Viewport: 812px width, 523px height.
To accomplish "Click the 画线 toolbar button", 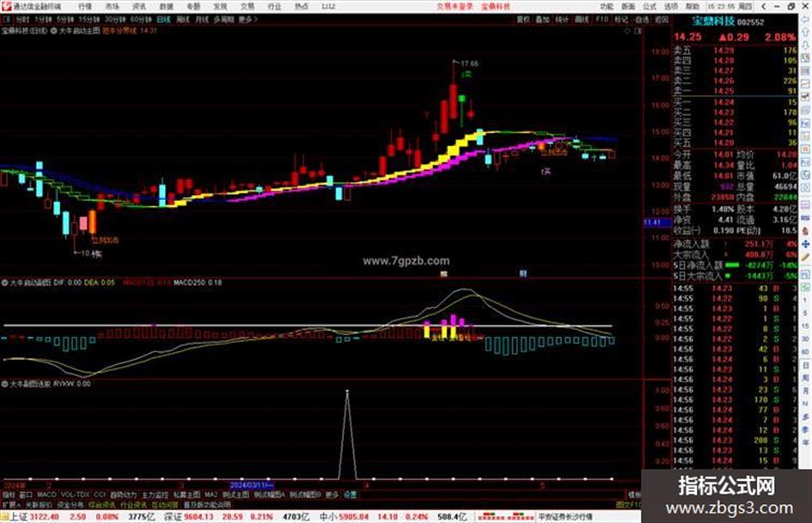I will [x=582, y=19].
